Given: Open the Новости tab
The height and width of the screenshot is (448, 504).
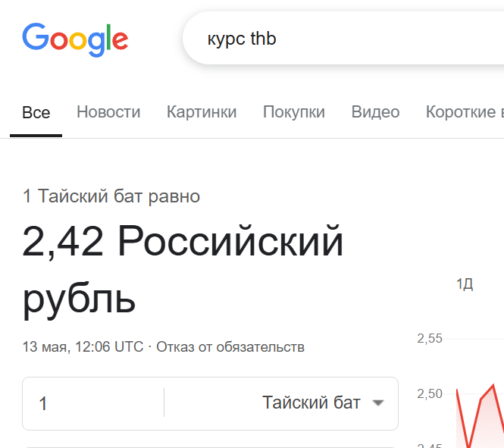Looking at the screenshot, I should pyautogui.click(x=108, y=112).
